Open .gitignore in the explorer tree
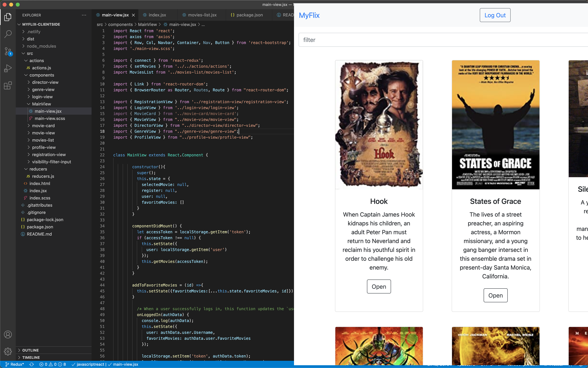The width and height of the screenshot is (588, 368). (36, 213)
